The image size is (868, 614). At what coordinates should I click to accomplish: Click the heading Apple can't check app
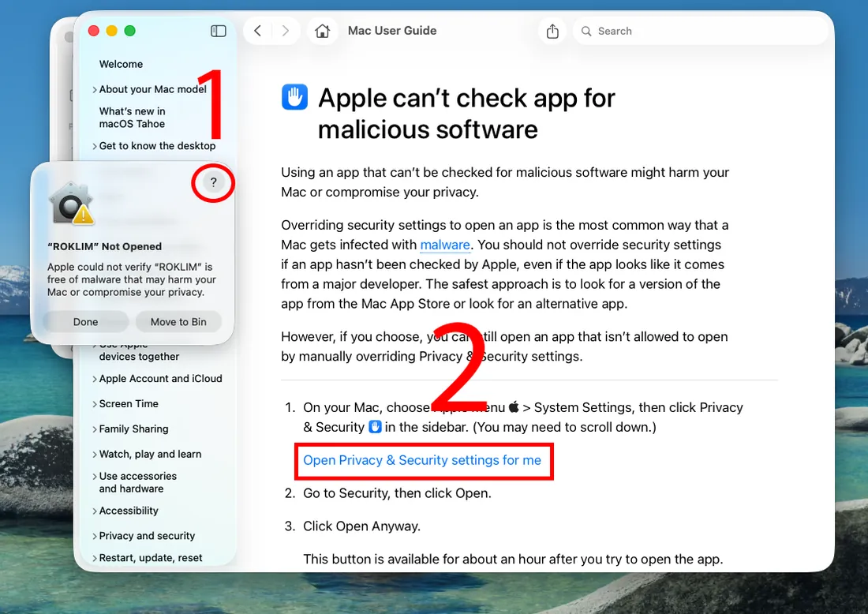tap(466, 114)
